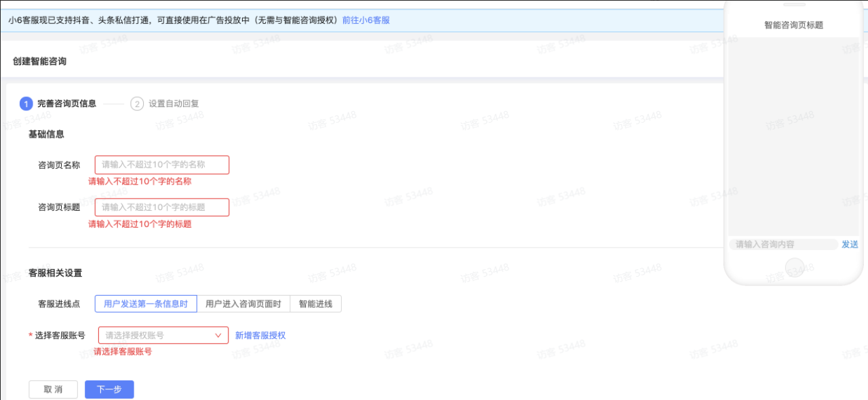Choose 智能进线 as entry point
This screenshot has height=400, width=868.
tap(315, 304)
